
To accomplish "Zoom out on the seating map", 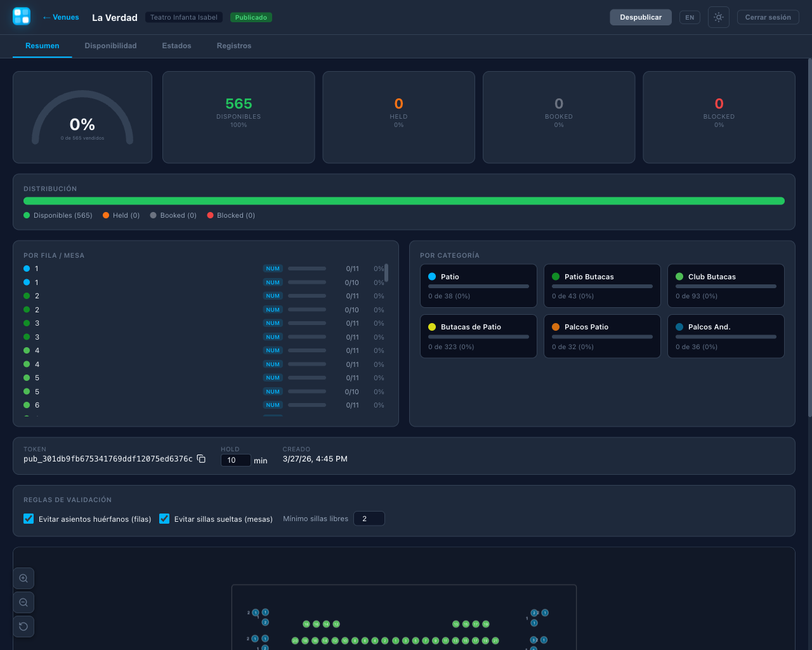I will [23, 602].
